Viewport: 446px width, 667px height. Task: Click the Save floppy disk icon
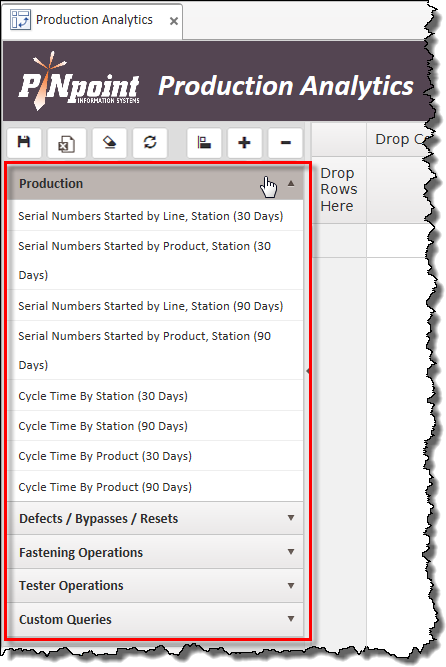click(x=24, y=142)
